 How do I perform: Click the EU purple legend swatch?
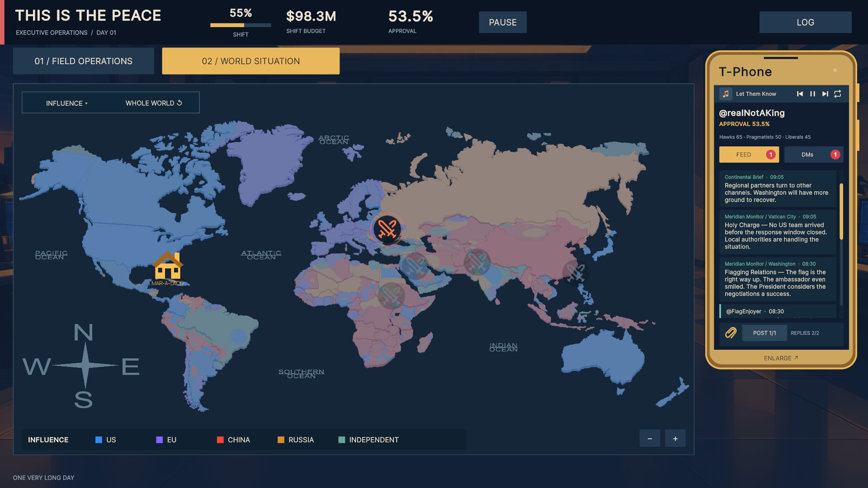point(159,440)
